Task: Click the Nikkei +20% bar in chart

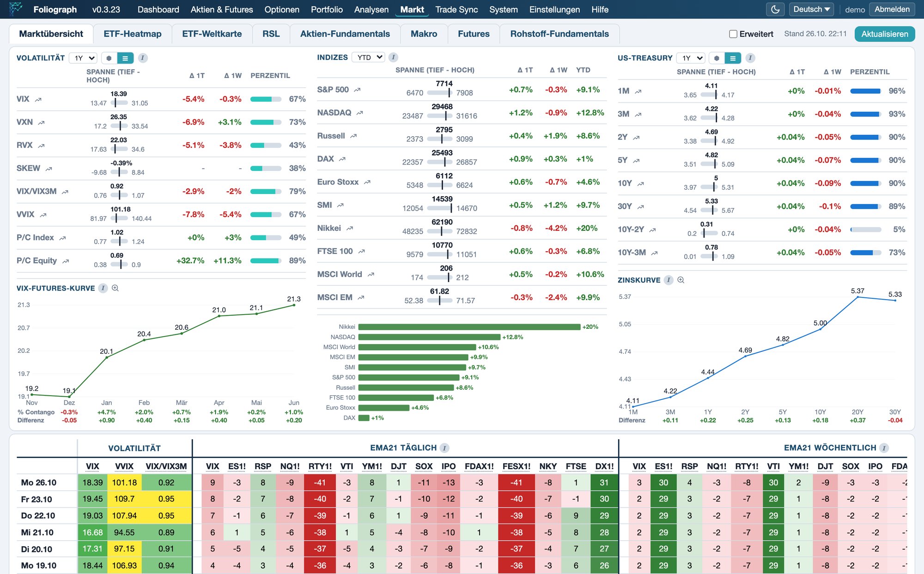Action: pyautogui.click(x=469, y=327)
